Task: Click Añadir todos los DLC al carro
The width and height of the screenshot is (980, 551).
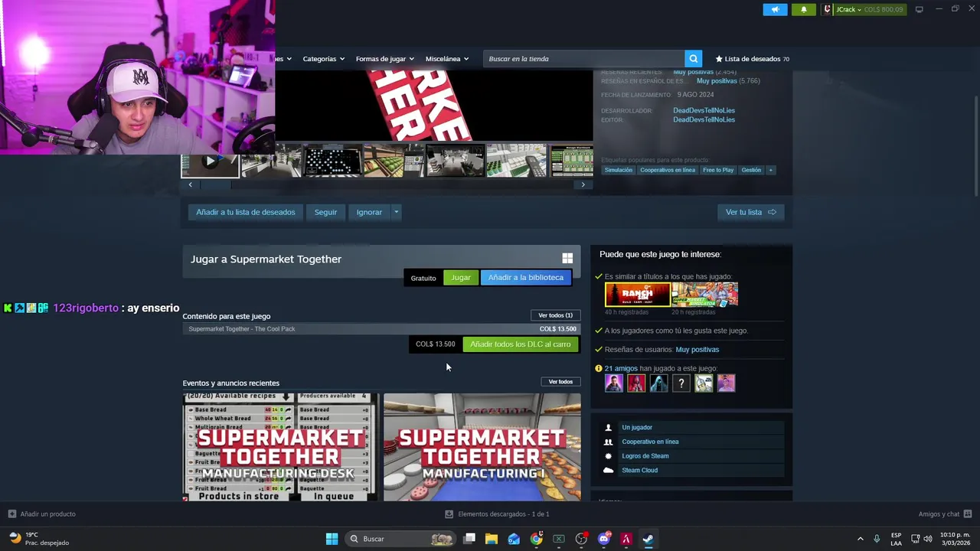Action: click(x=521, y=344)
